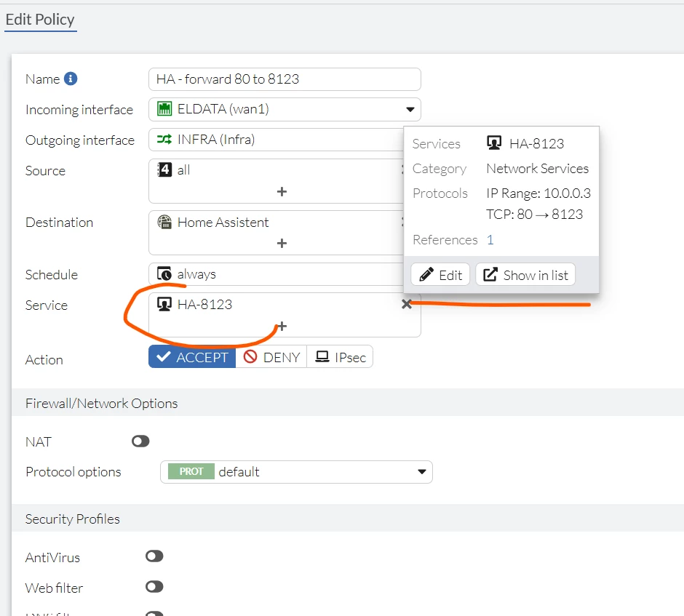Open the Outgoing interface INFRA selector
The width and height of the screenshot is (684, 616).
click(x=276, y=140)
